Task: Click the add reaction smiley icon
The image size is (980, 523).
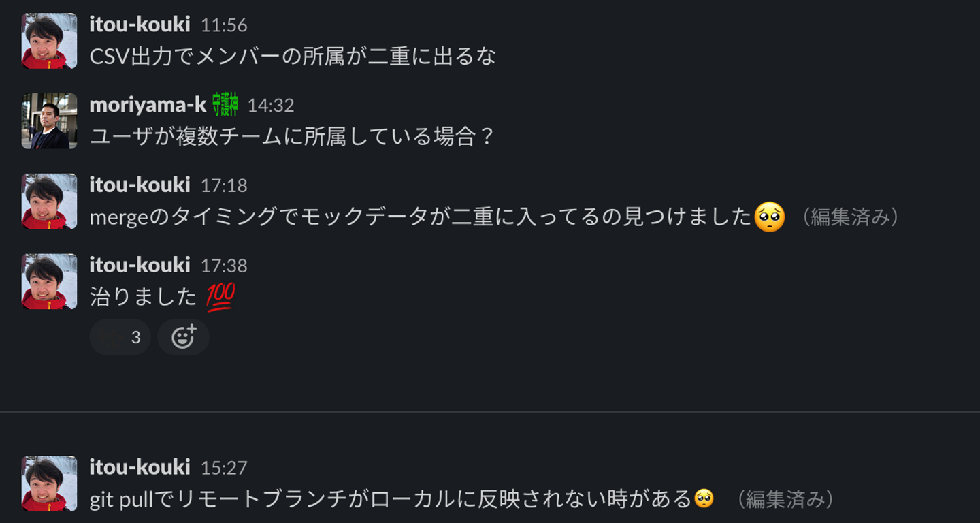Action: [x=183, y=337]
